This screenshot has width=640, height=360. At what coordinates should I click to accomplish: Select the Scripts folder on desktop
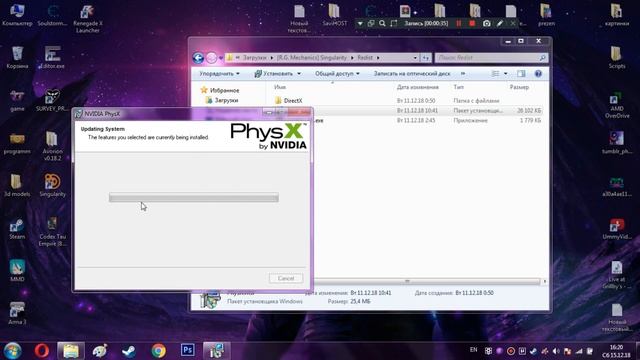(616, 58)
